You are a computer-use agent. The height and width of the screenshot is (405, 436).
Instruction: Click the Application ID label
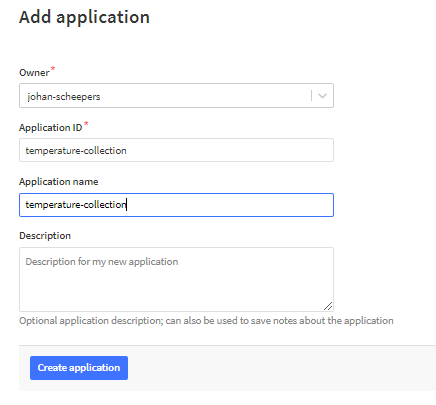tap(51, 127)
